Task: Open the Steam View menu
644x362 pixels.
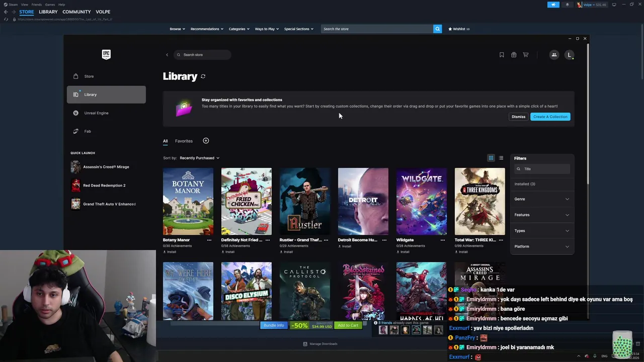Action: coord(24,5)
